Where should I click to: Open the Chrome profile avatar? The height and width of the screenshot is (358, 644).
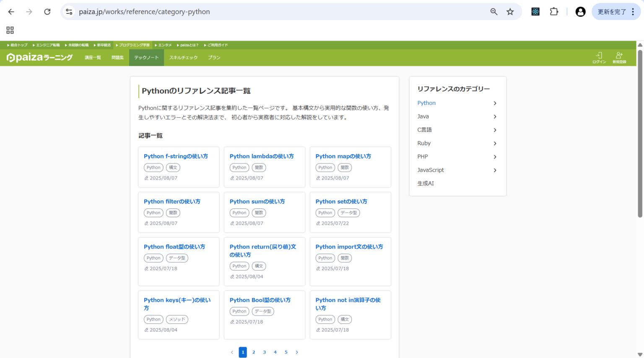click(x=580, y=11)
